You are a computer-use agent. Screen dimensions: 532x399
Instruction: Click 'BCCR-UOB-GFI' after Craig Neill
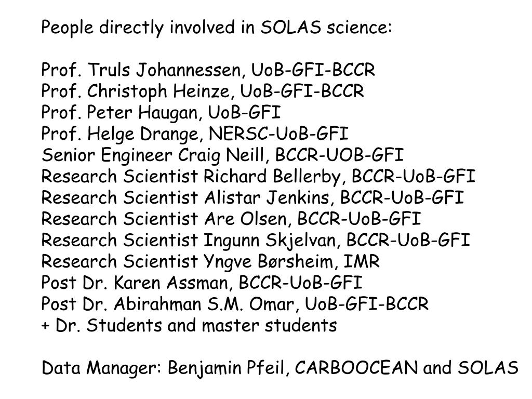(x=340, y=155)
